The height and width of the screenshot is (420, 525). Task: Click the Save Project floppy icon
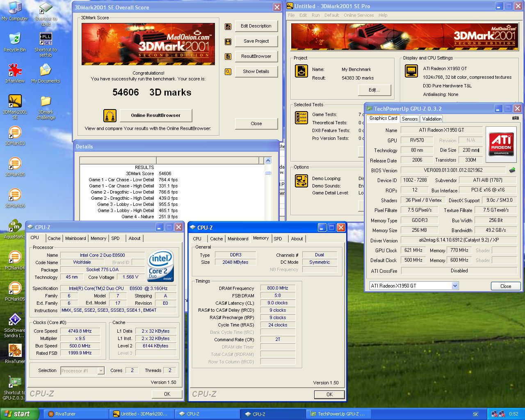(x=228, y=42)
